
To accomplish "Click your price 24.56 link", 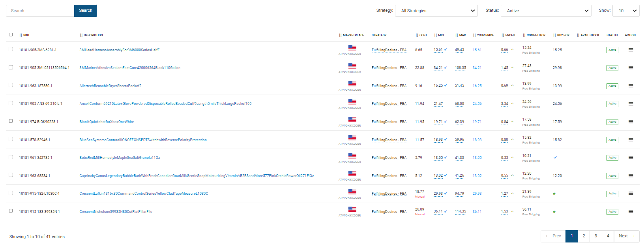I will point(477,104).
